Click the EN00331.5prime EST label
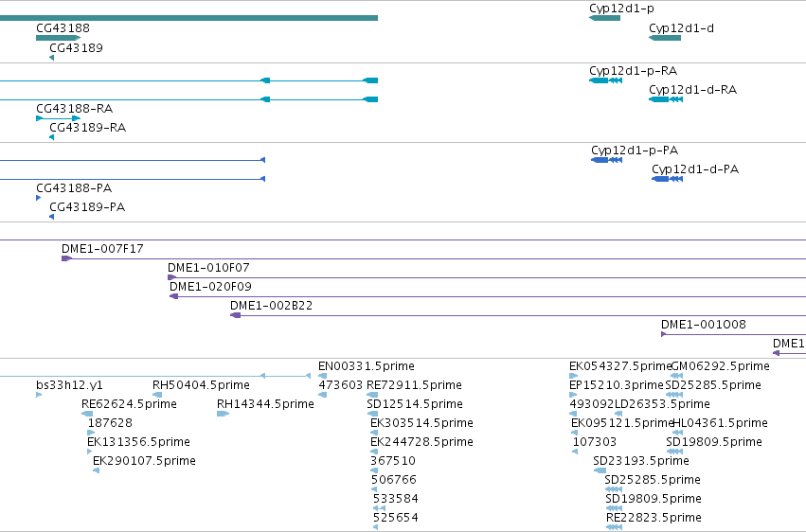 pyautogui.click(x=366, y=366)
